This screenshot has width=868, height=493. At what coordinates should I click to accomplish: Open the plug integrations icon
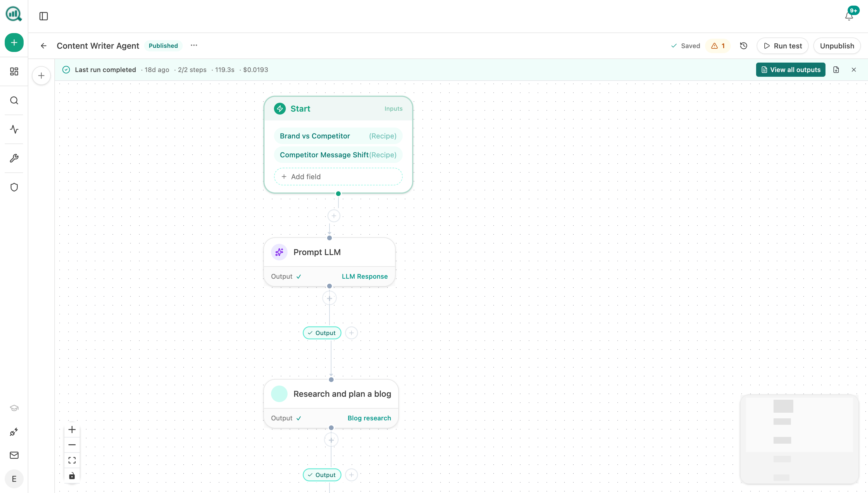tap(14, 432)
